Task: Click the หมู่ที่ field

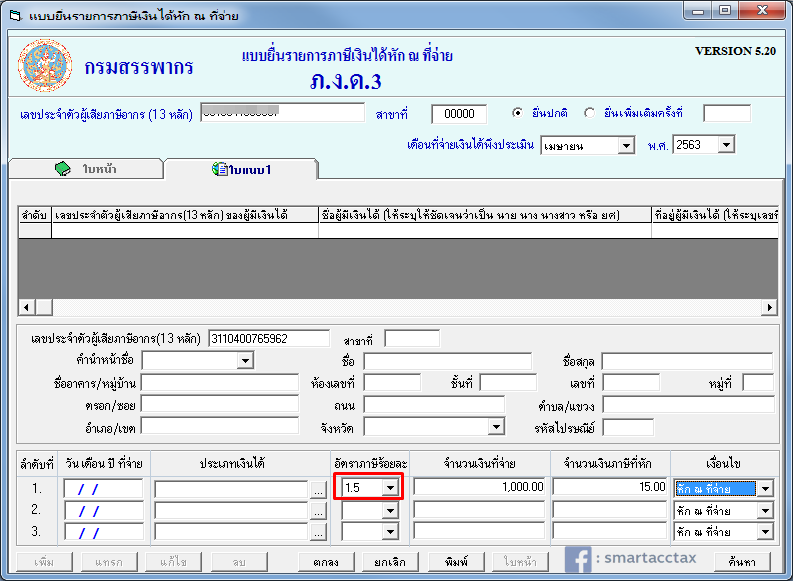Action: (x=758, y=382)
